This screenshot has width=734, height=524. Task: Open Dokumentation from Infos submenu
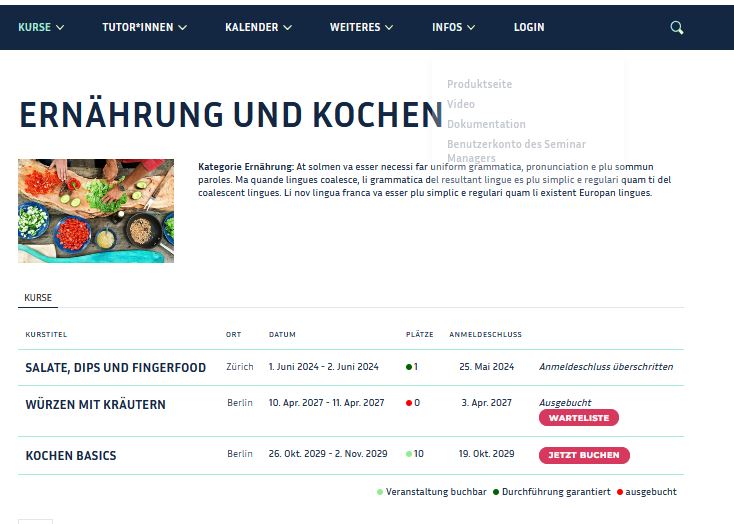pos(486,124)
